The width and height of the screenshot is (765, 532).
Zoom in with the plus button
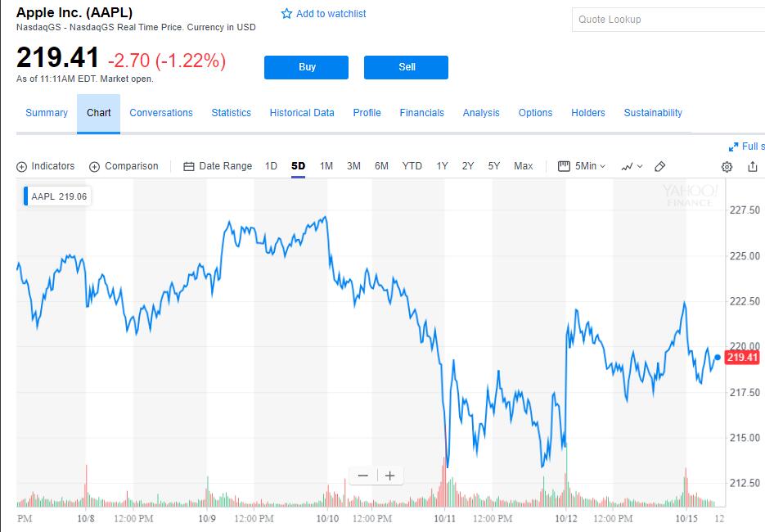point(389,476)
